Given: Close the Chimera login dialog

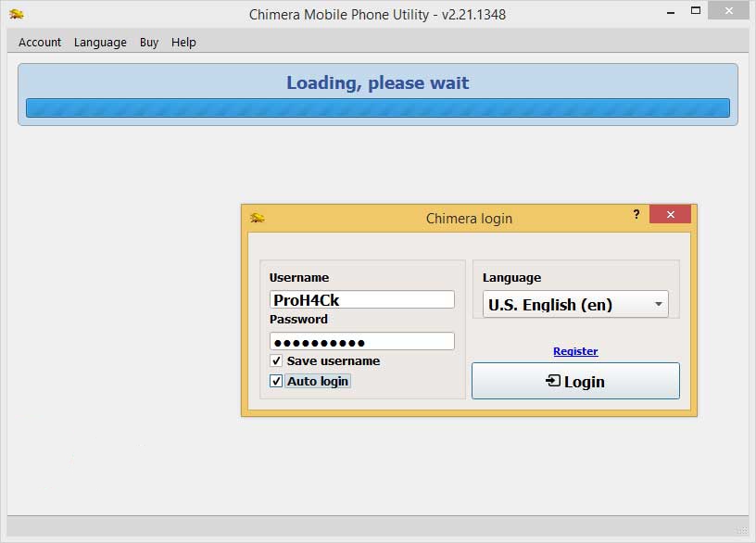Looking at the screenshot, I should tap(670, 214).
